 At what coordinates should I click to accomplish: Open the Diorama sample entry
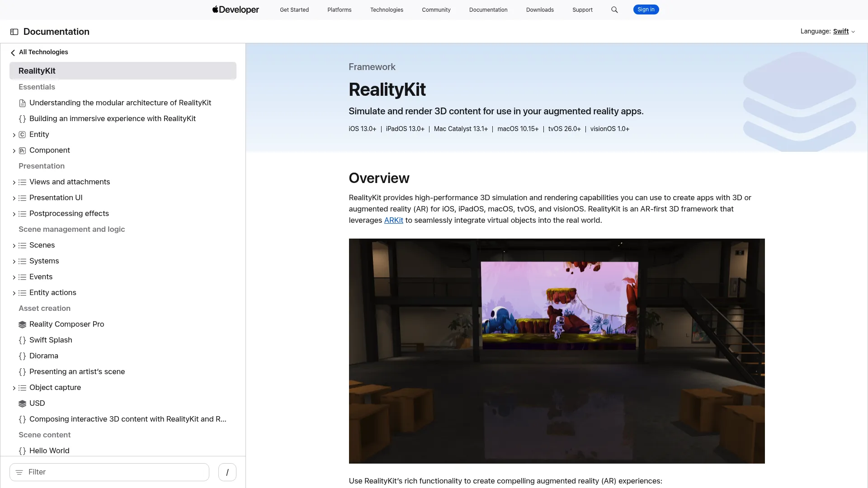point(44,356)
